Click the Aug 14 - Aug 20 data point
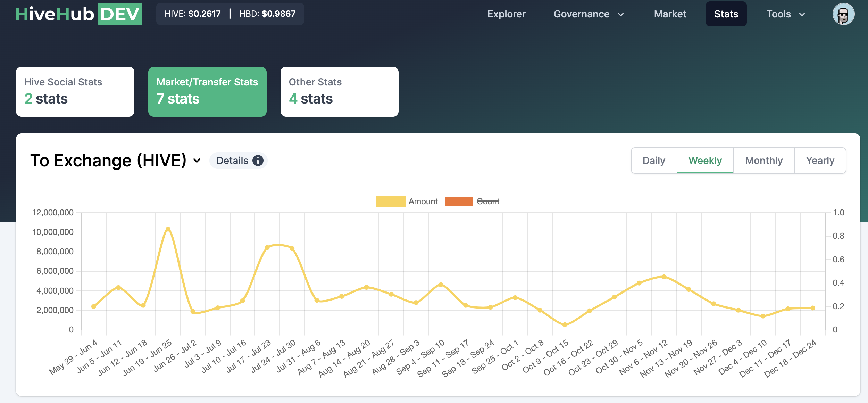The image size is (868, 403). tap(366, 287)
